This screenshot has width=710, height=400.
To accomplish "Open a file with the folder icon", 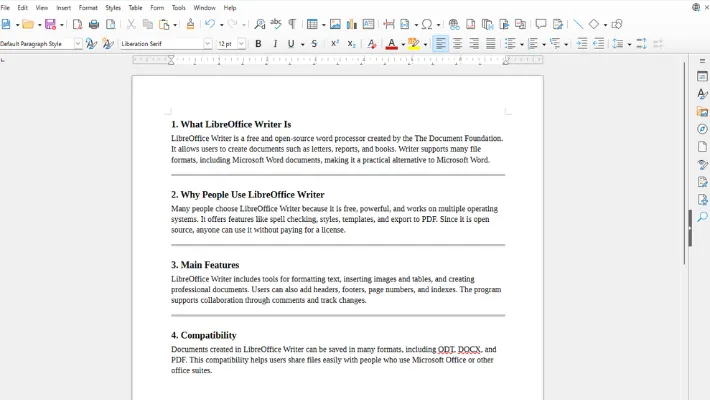I will [x=28, y=24].
